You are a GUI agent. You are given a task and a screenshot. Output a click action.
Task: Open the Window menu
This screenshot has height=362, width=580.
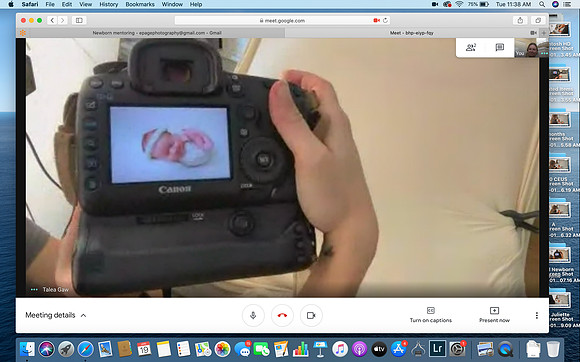[172, 4]
